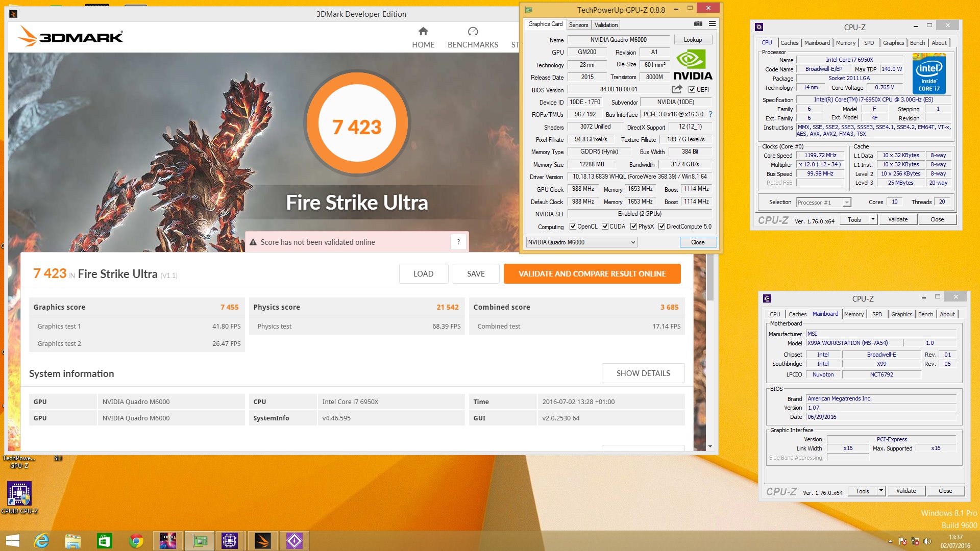The width and height of the screenshot is (980, 551).
Task: Open the Processor #1 selection dropdown
Action: pyautogui.click(x=823, y=203)
